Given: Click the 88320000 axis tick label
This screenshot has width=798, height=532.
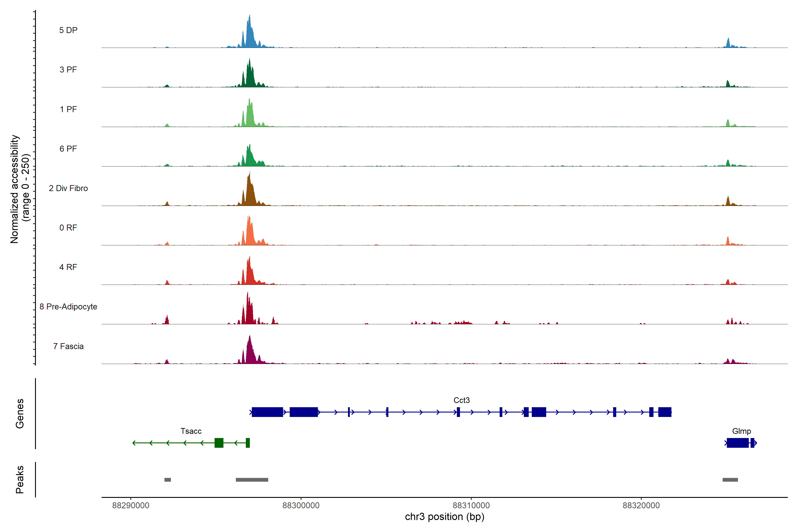Looking at the screenshot, I should pyautogui.click(x=641, y=506).
